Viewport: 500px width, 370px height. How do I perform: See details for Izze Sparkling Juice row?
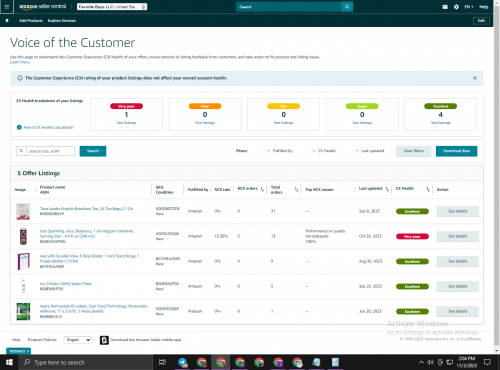(458, 236)
